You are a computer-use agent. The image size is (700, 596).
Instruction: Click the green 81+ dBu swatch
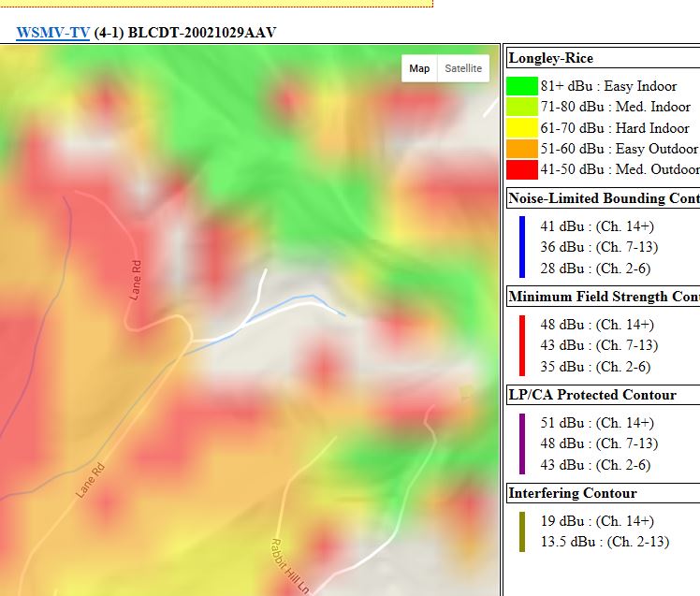point(522,86)
